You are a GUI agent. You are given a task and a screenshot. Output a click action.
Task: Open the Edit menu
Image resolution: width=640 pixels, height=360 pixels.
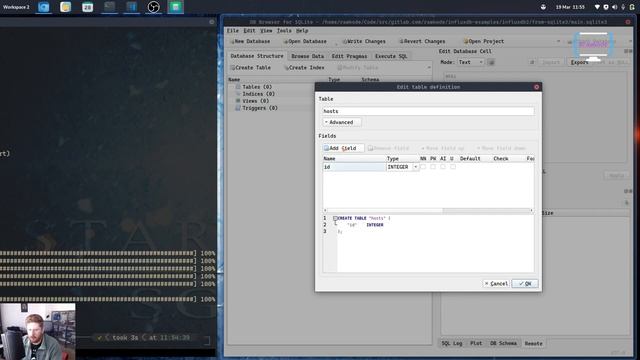coord(249,31)
